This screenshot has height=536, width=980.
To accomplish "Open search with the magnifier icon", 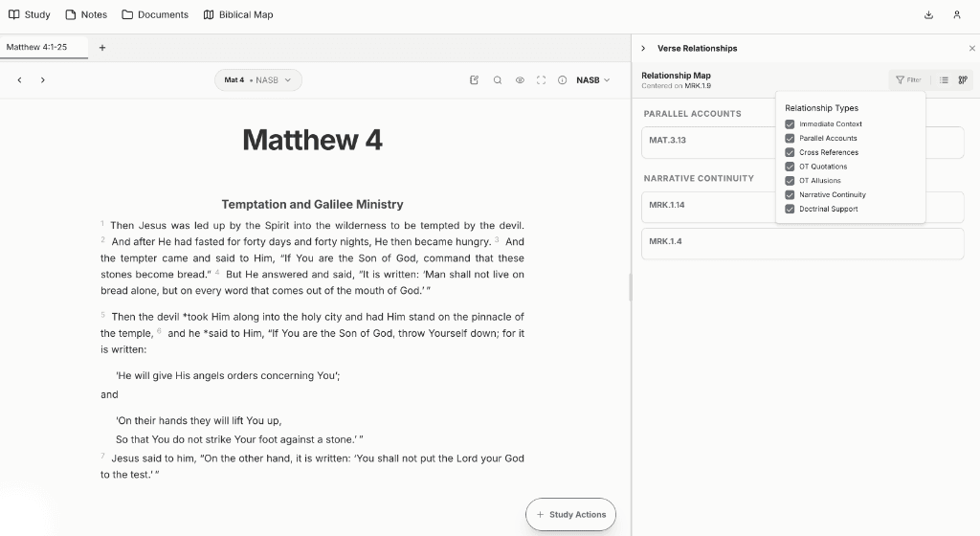I will (497, 80).
